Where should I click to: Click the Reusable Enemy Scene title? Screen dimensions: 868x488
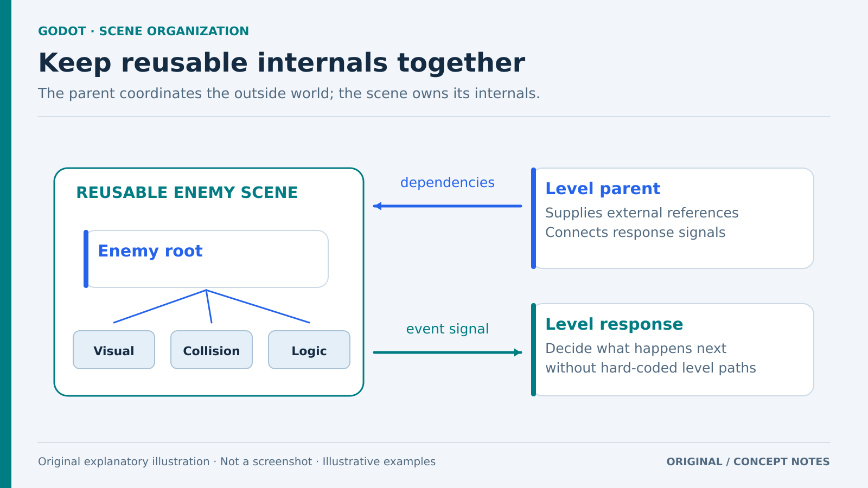coord(187,192)
